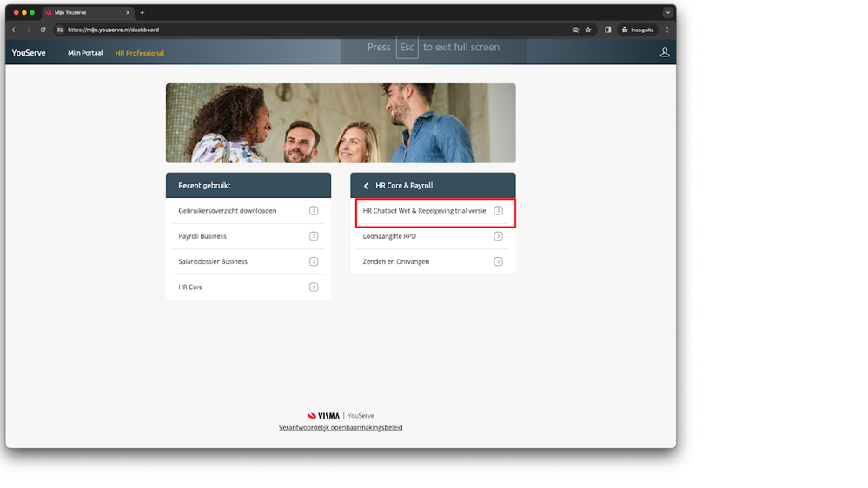868x488 pixels.
Task: Select the HR Professional menu
Action: pyautogui.click(x=140, y=53)
